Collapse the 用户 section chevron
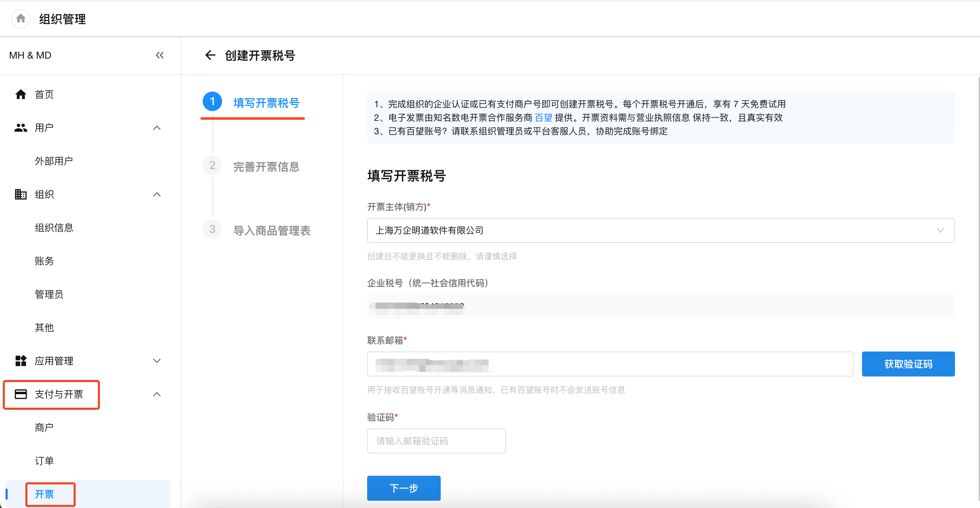 157,127
